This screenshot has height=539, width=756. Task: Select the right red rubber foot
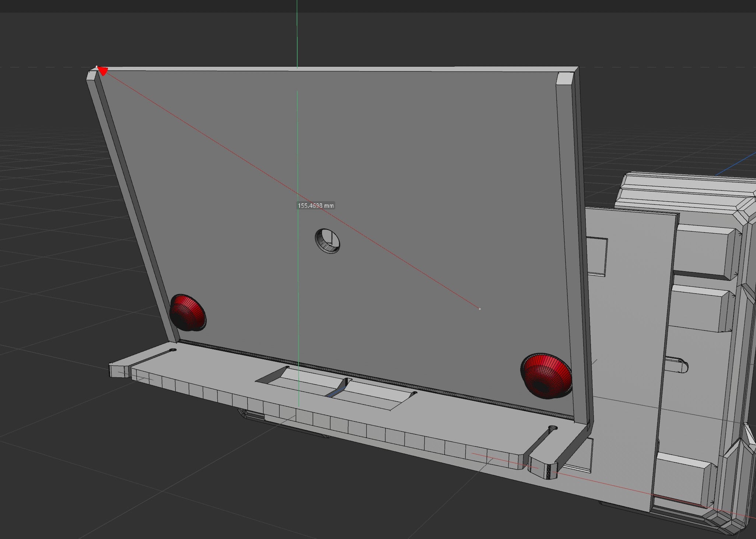tap(546, 376)
